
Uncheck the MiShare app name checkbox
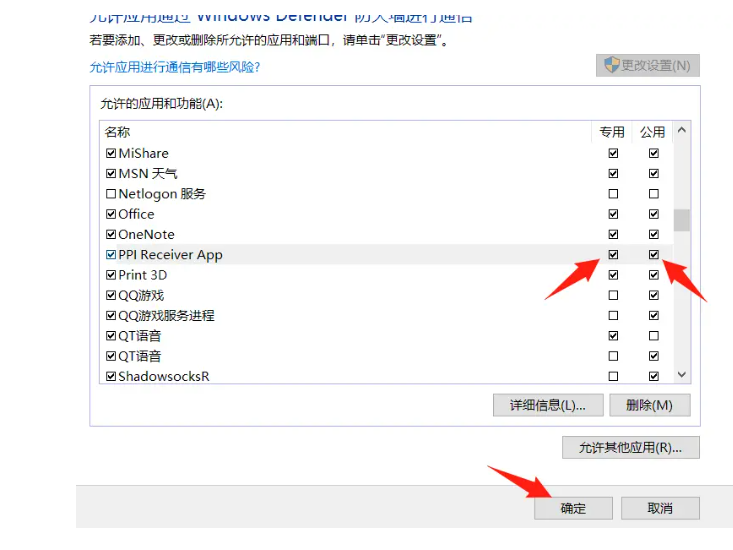coord(111,153)
